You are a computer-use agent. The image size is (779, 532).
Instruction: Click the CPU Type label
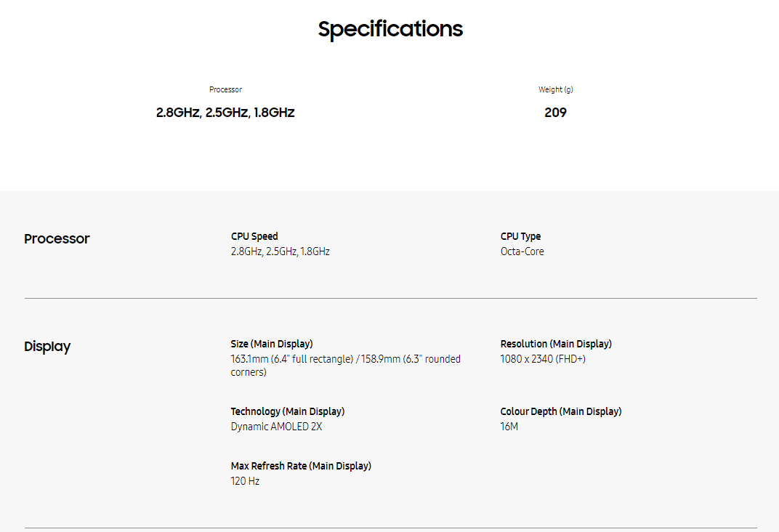click(x=520, y=236)
